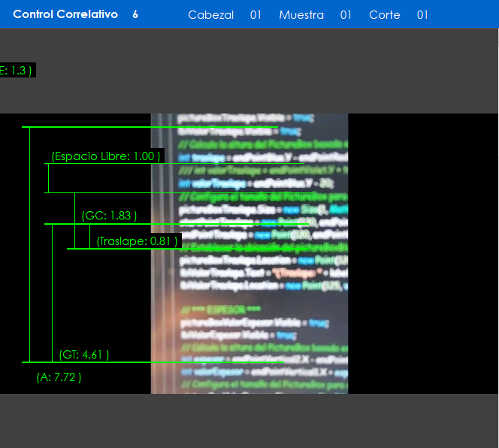Select the 01 value next to Cabezal

tap(256, 15)
